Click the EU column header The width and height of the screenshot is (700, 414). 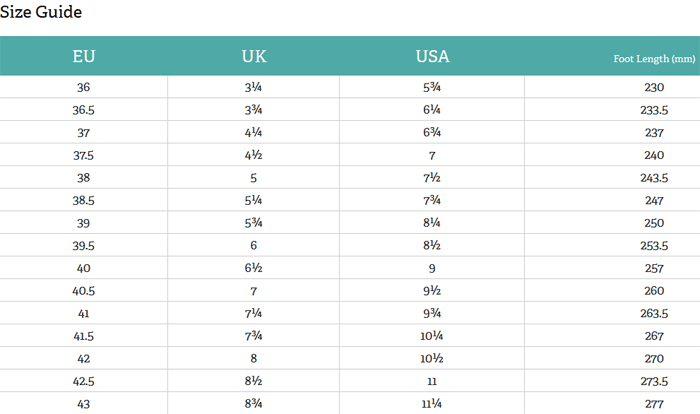(x=84, y=56)
